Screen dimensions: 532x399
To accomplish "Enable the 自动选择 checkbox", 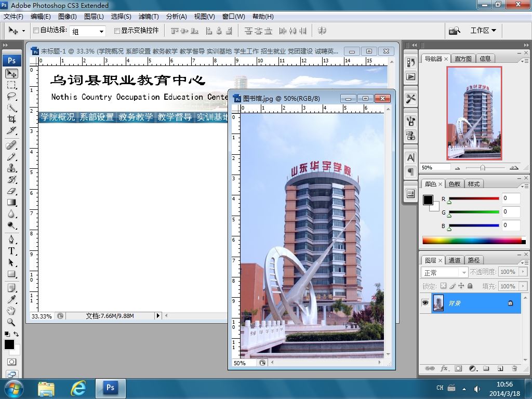I will 36,31.
